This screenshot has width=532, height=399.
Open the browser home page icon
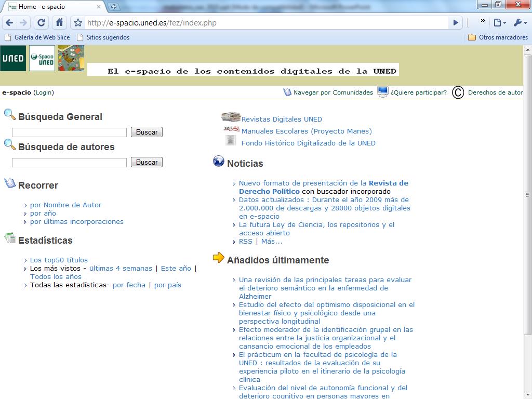59,23
